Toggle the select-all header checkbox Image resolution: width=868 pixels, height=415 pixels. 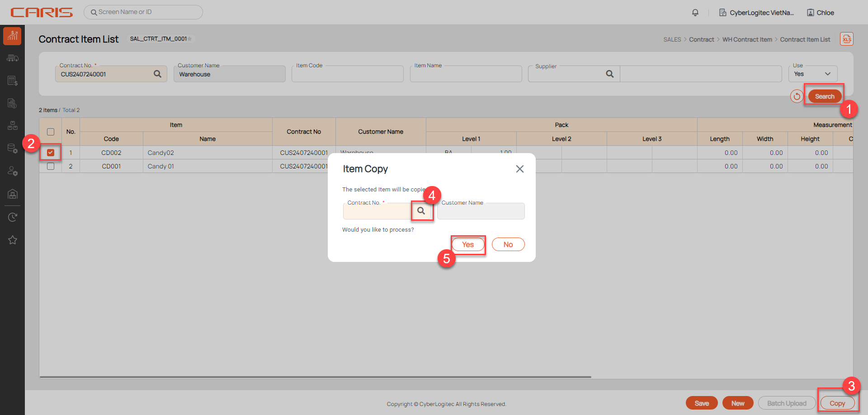point(51,132)
